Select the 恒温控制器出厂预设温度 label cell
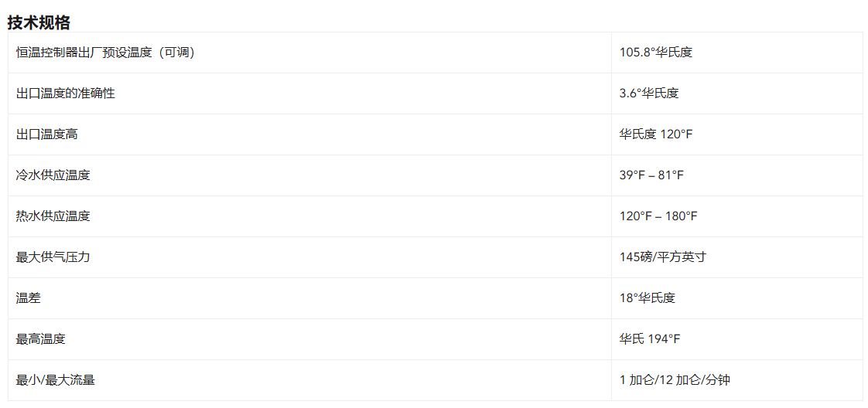868x408 pixels. point(309,53)
